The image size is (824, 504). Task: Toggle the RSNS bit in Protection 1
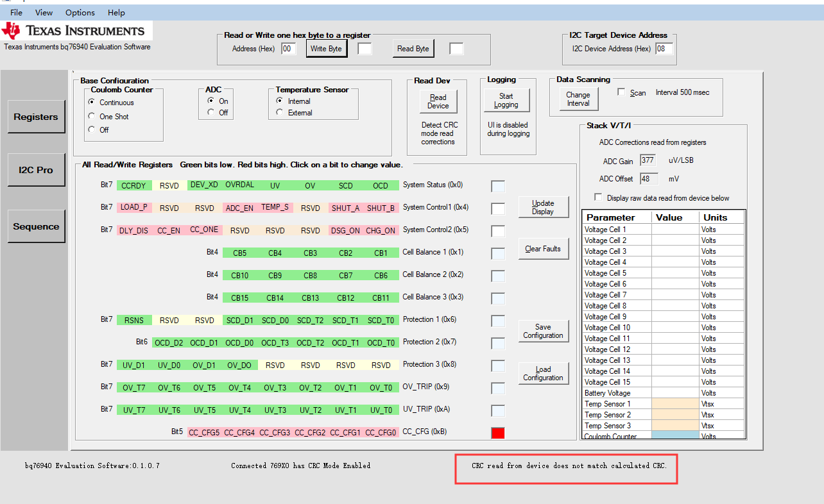pos(134,320)
